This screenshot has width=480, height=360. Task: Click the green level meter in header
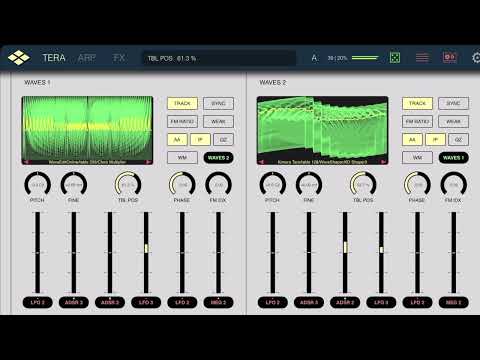coord(365,58)
